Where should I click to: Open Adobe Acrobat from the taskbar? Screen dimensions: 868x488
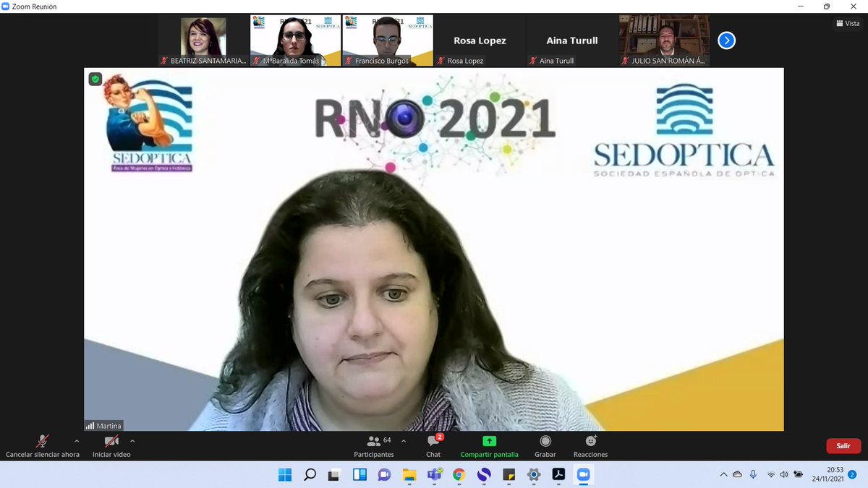click(x=558, y=475)
